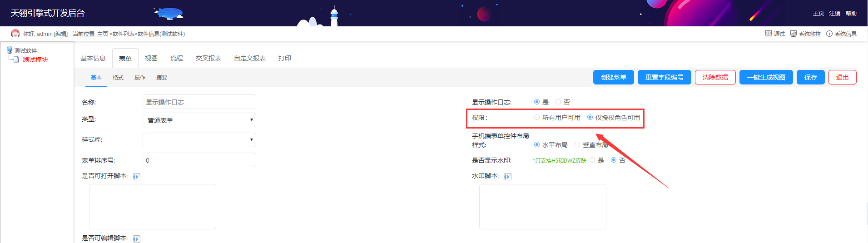This screenshot has height=243, width=868.
Task: Set 显示操作日志 to 否
Action: tap(558, 102)
